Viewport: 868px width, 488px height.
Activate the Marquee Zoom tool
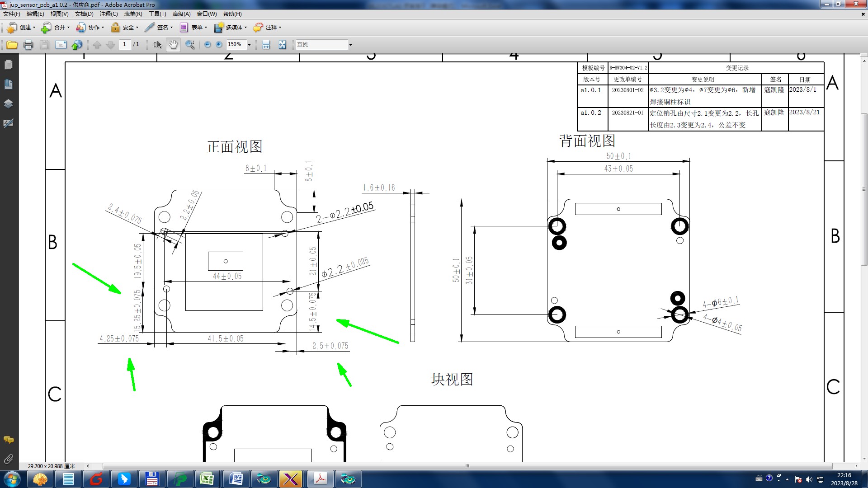click(x=190, y=45)
